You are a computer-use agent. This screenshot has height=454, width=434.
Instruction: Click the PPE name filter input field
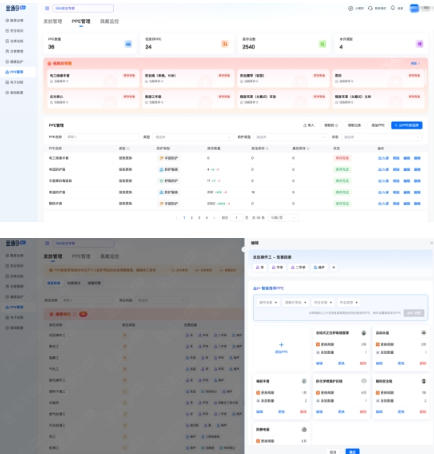pos(102,137)
